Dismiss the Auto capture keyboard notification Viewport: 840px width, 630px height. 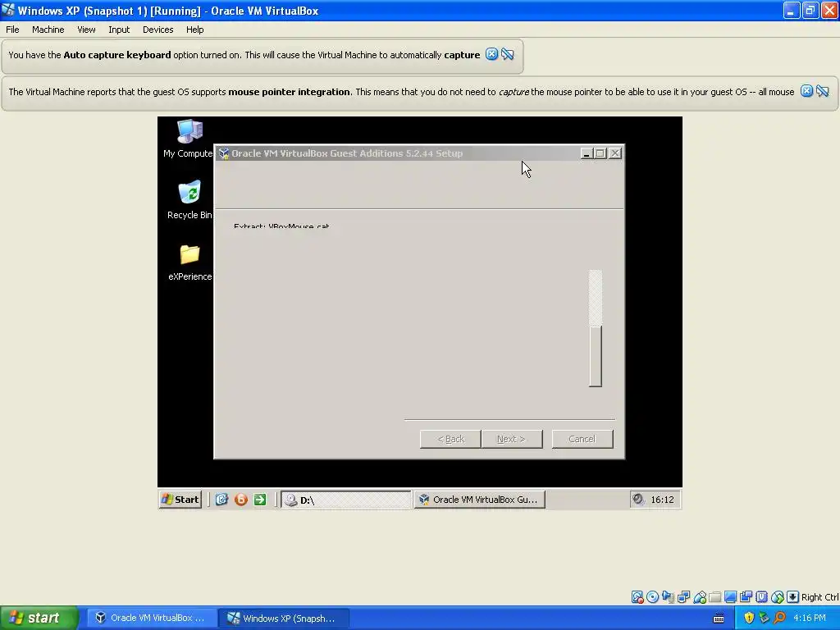pos(492,54)
